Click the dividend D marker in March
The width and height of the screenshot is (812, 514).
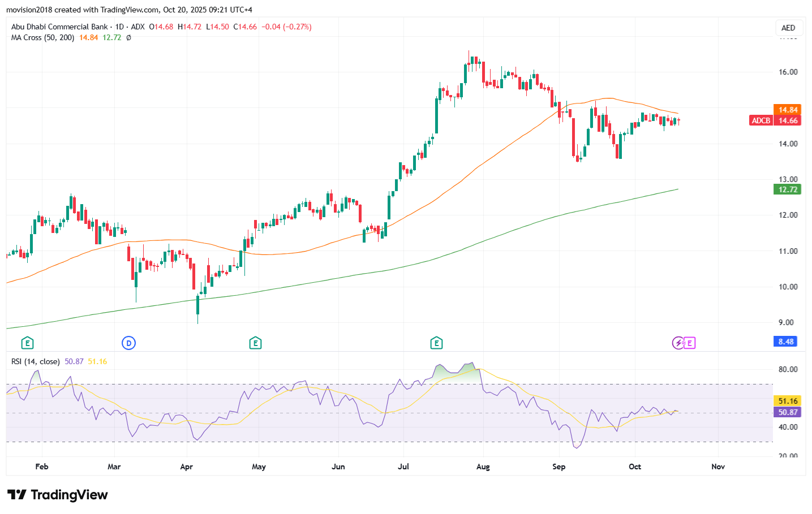click(x=129, y=343)
